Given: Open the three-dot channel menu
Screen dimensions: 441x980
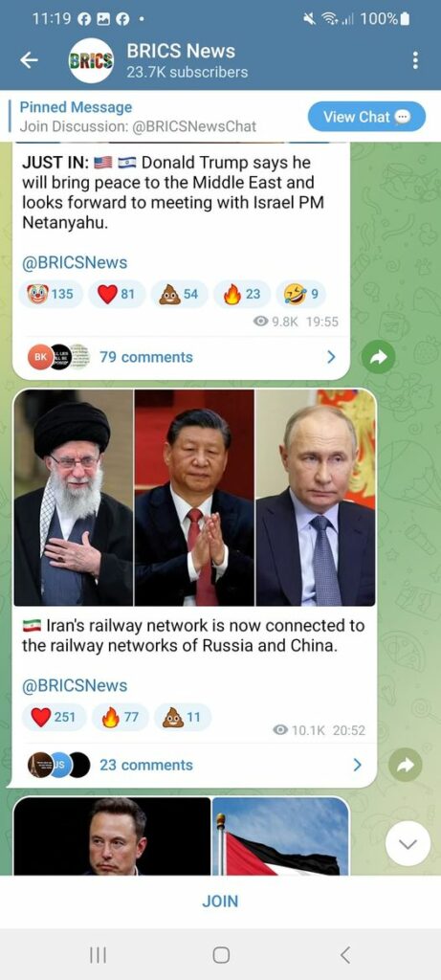Looking at the screenshot, I should [415, 60].
